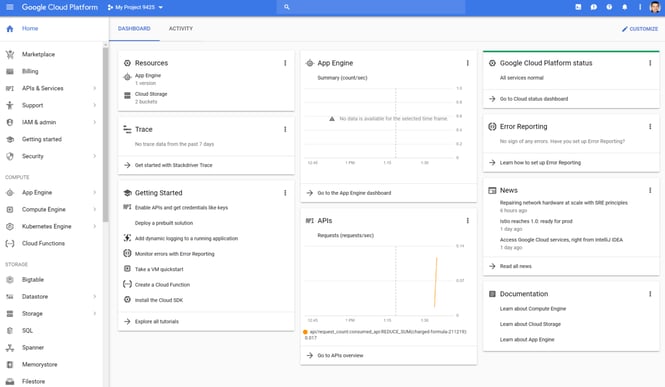
Task: Open Trace card options menu
Action: (x=285, y=129)
